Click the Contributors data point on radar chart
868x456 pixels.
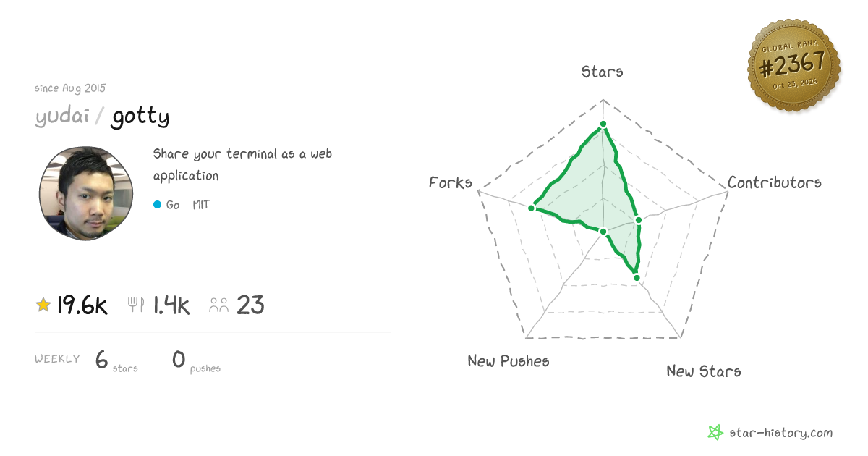coord(639,220)
